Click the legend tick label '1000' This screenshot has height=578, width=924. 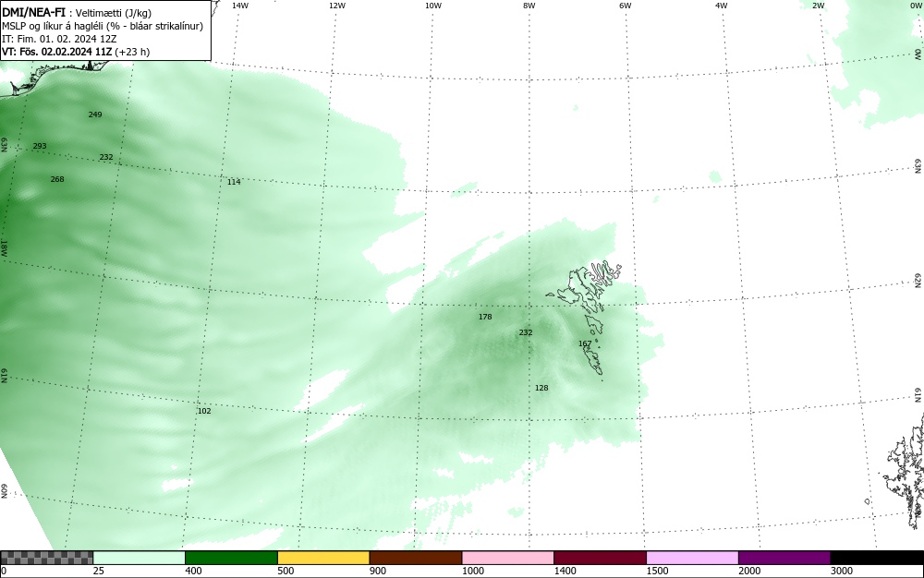pos(472,571)
